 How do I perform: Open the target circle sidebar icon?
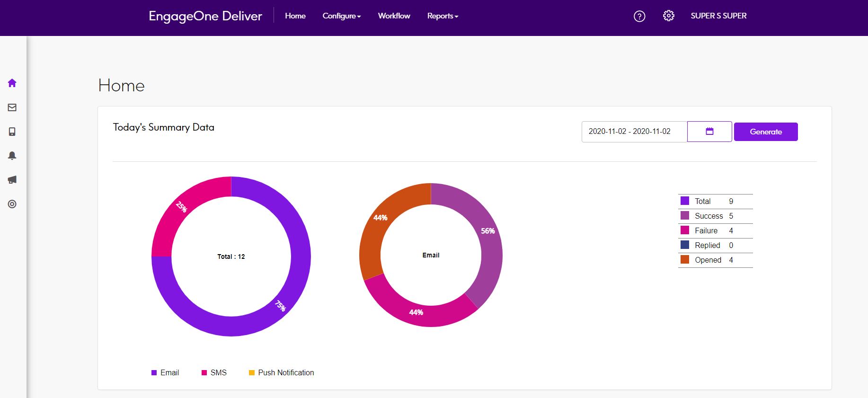click(x=12, y=204)
